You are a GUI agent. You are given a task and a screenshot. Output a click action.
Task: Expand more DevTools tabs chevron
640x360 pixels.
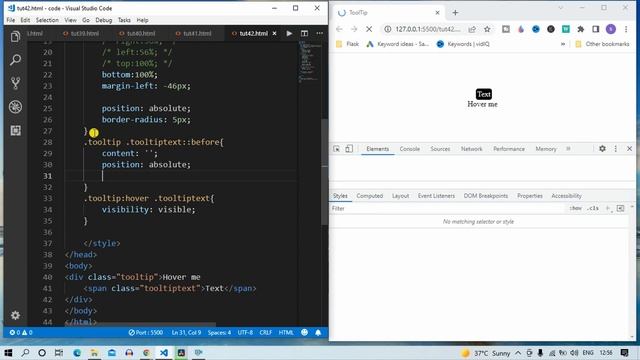click(x=568, y=149)
